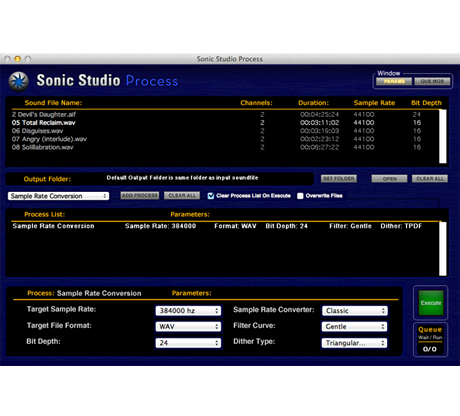Uncheck Clear Process List On Execute
The height and width of the screenshot is (416, 460).
pyautogui.click(x=211, y=196)
